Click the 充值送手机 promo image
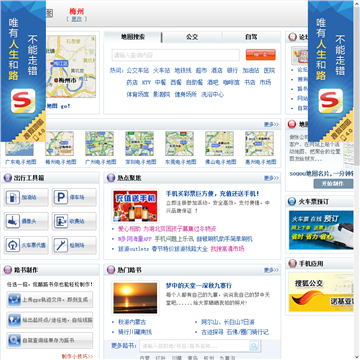 coord(135,206)
